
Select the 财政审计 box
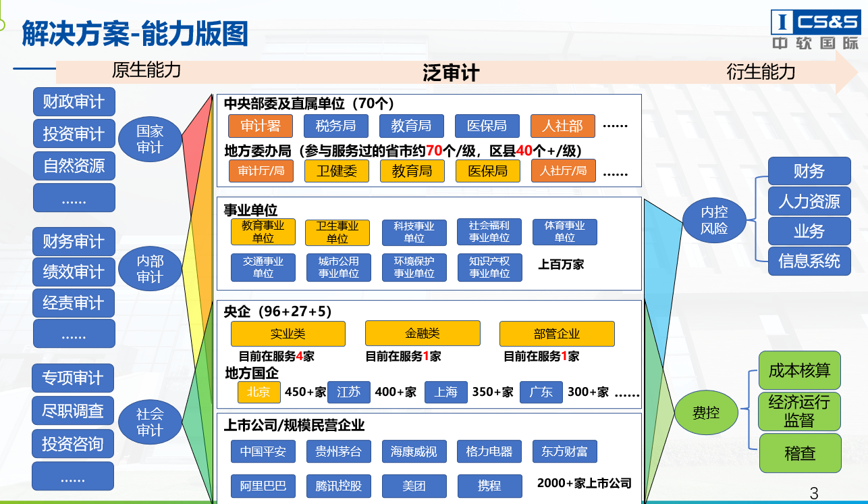tap(74, 102)
